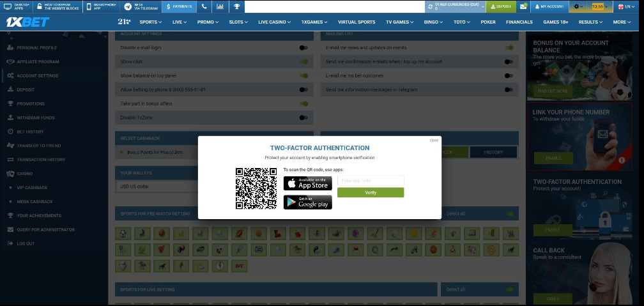Select the football soccer ball sport icon
644x306 pixels.
point(123,234)
